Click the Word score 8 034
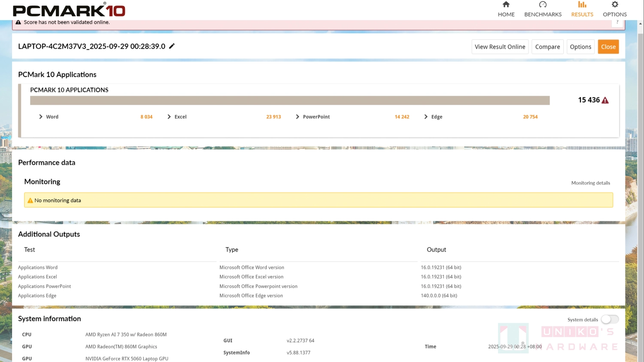This screenshot has width=644, height=362. 146,117
